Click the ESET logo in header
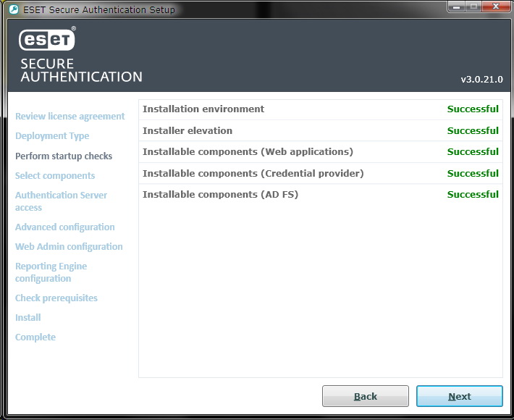514x420 pixels. [x=47, y=40]
